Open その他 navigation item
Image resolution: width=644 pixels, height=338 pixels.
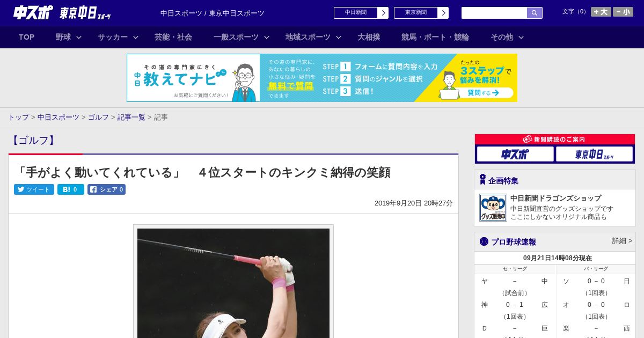502,37
